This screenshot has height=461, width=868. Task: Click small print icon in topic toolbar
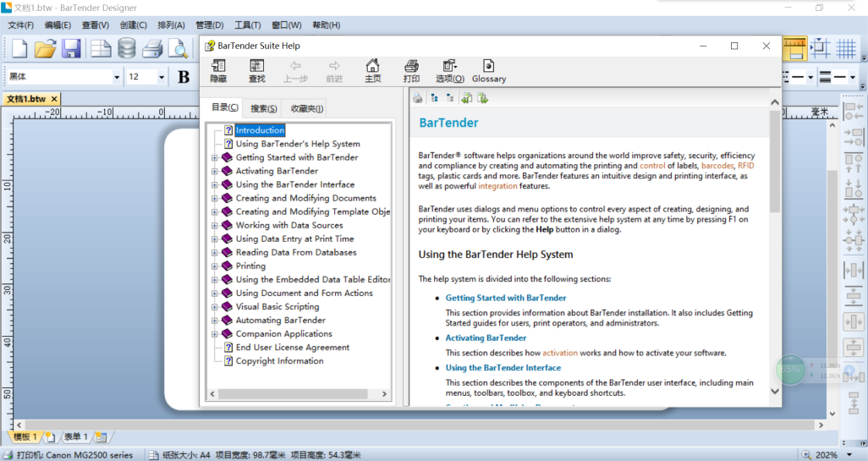point(417,98)
